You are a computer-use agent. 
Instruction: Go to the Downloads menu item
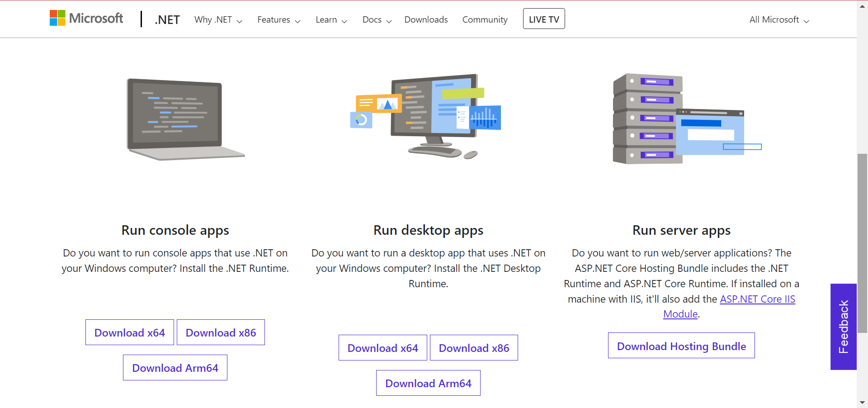[425, 19]
